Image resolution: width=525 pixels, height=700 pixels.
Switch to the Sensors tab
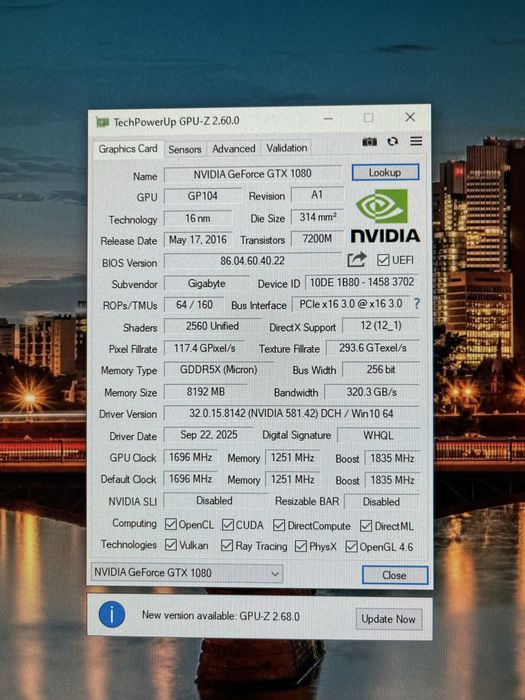click(x=184, y=150)
